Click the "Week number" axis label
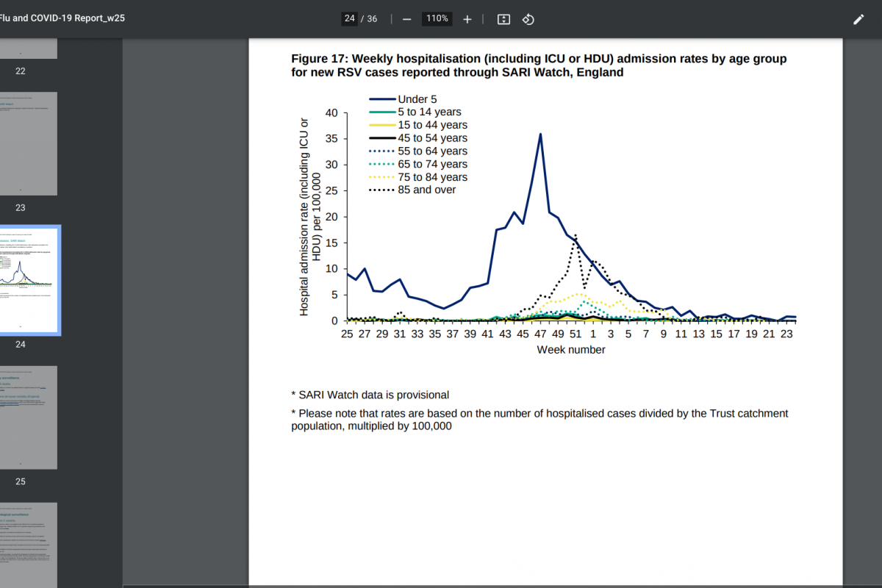The image size is (882, 588). tap(570, 350)
